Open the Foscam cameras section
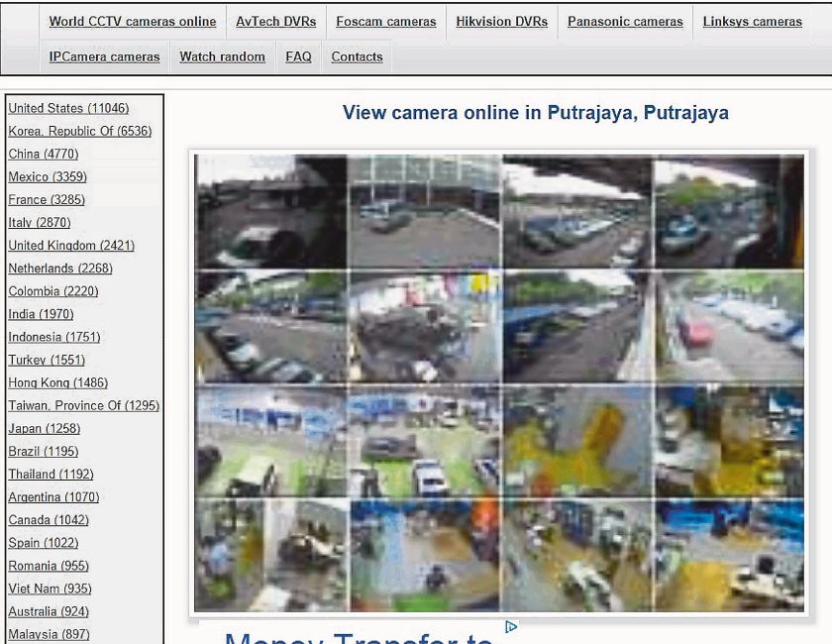 click(386, 21)
